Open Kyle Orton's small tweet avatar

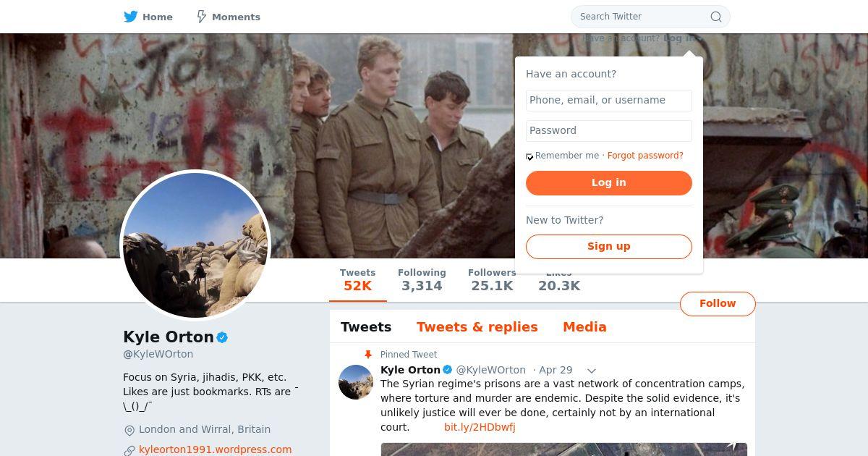coord(356,382)
